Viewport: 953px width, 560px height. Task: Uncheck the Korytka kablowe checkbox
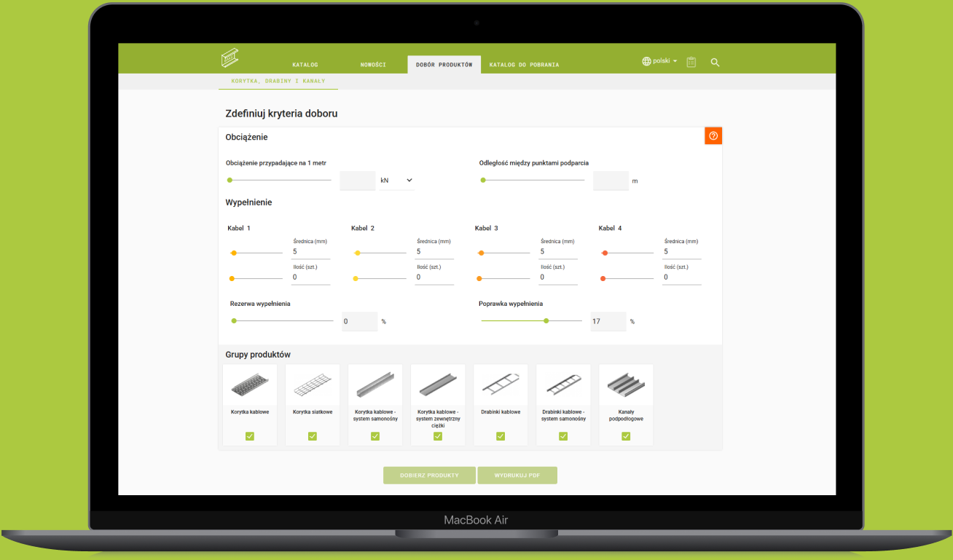coord(250,436)
